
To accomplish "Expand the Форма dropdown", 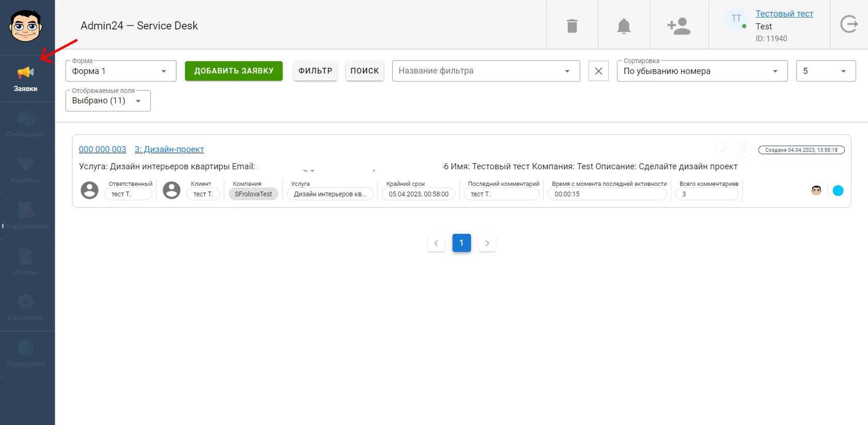I will (120, 71).
